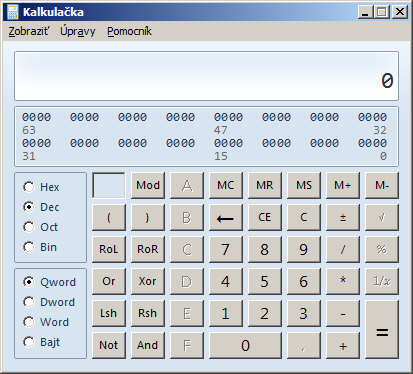Click the bit group above label 31
Image resolution: width=413 pixels, height=374 pixels.
point(36,143)
